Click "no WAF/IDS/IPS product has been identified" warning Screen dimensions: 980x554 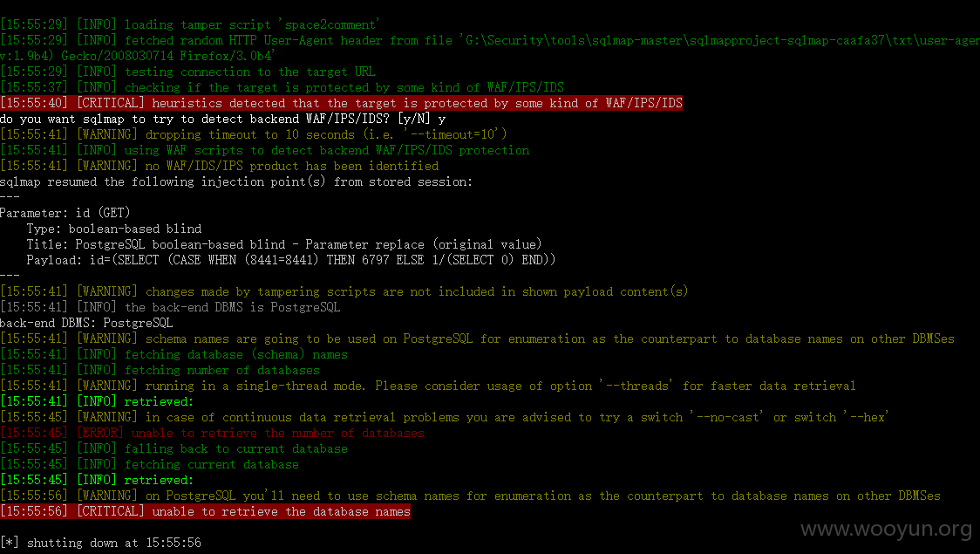pyautogui.click(x=220, y=166)
